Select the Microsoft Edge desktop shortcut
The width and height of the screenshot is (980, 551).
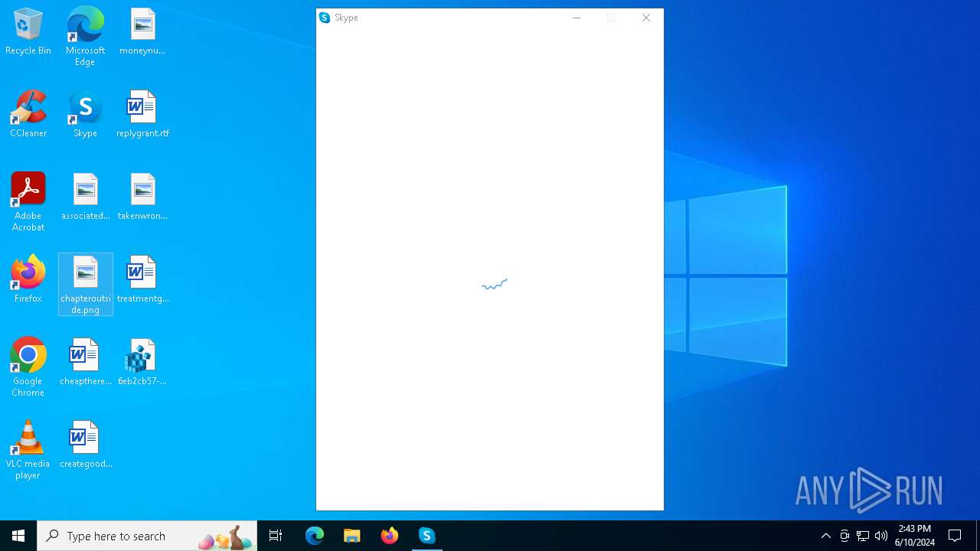pyautogui.click(x=85, y=37)
